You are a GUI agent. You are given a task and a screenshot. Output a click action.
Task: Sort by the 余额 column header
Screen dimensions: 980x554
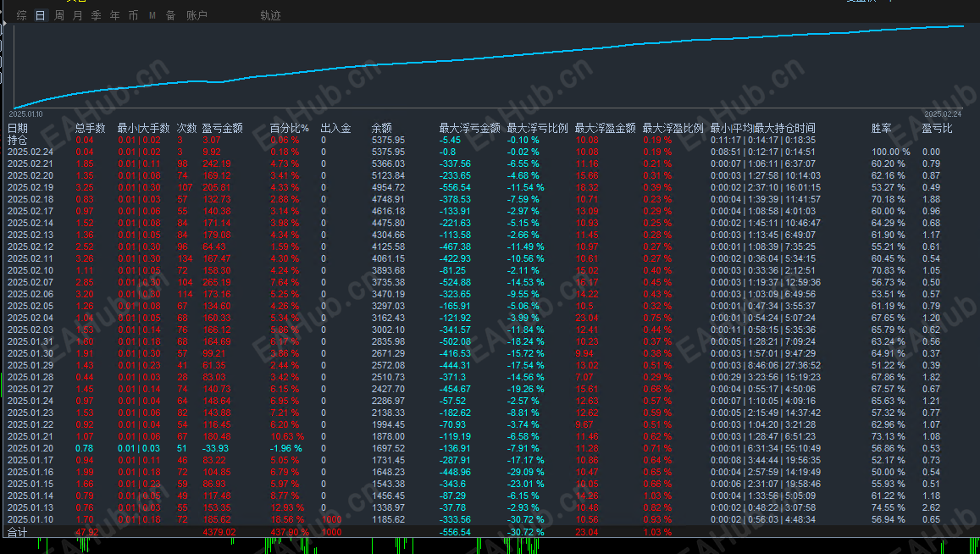381,128
